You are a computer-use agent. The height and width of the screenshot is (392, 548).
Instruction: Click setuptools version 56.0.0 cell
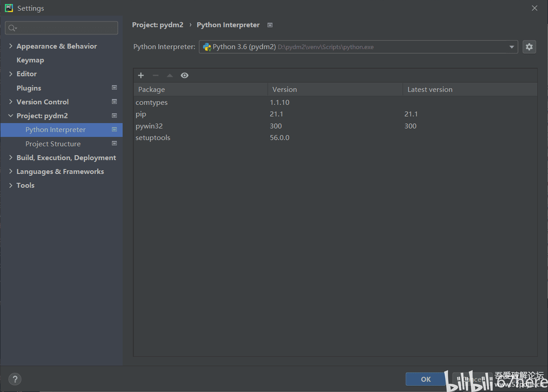pos(280,138)
